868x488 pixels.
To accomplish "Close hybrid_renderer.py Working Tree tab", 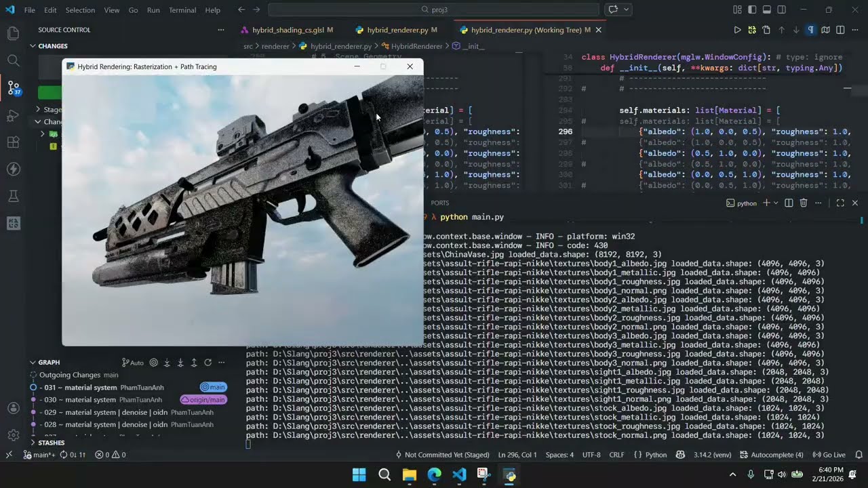I will tap(598, 30).
